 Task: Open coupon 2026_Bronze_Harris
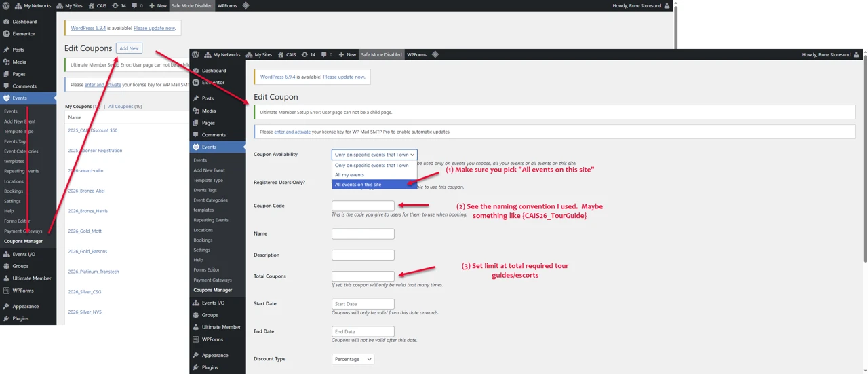pyautogui.click(x=87, y=211)
